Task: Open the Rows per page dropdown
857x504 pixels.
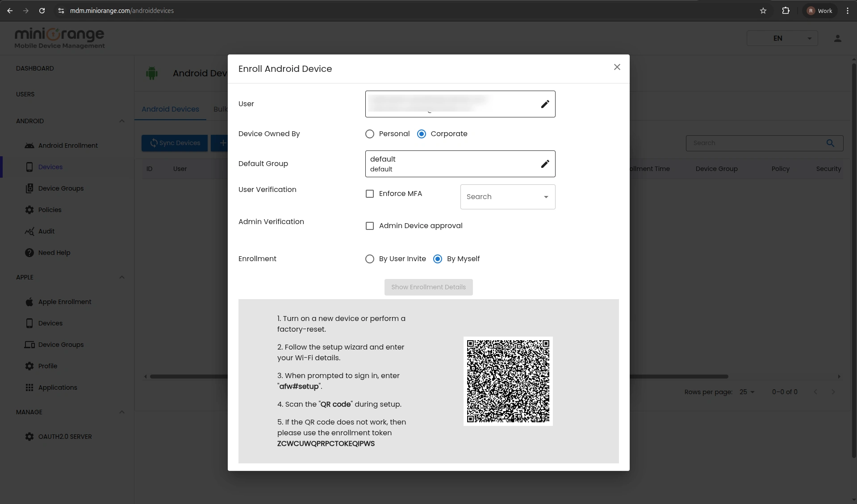Action: coord(746,392)
